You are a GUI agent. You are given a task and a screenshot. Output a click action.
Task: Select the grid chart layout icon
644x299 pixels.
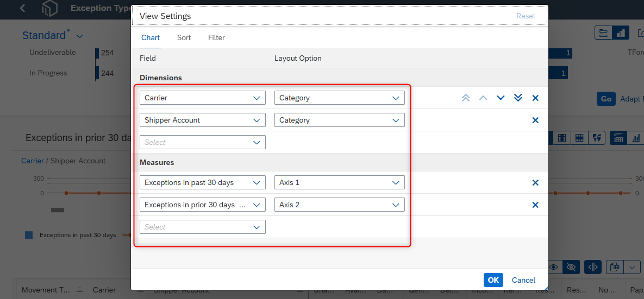[x=579, y=138]
